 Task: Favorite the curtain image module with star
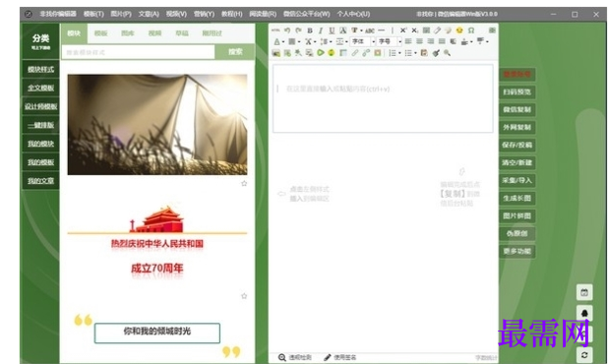244,183
